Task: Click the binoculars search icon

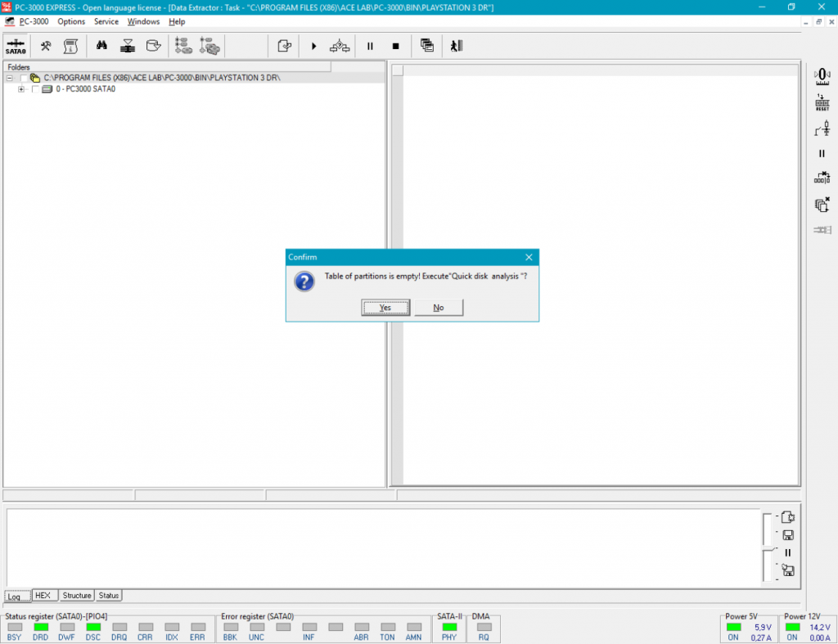Action: (102, 46)
